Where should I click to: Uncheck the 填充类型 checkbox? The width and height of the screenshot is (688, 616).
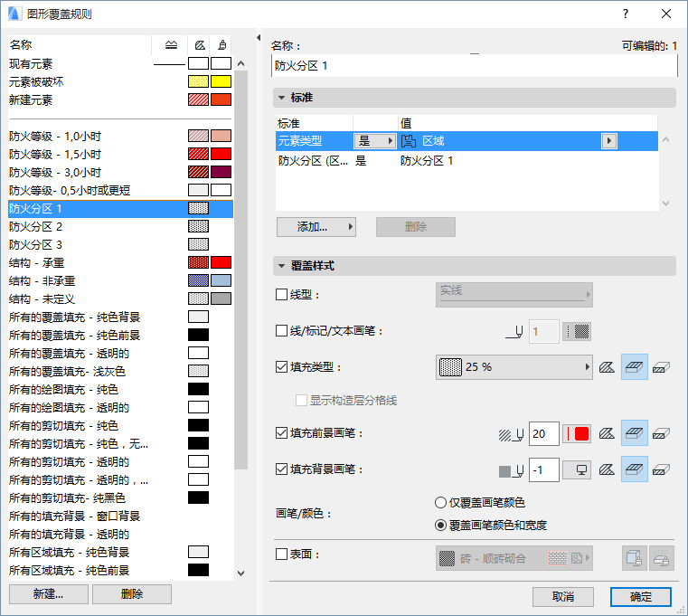click(281, 366)
